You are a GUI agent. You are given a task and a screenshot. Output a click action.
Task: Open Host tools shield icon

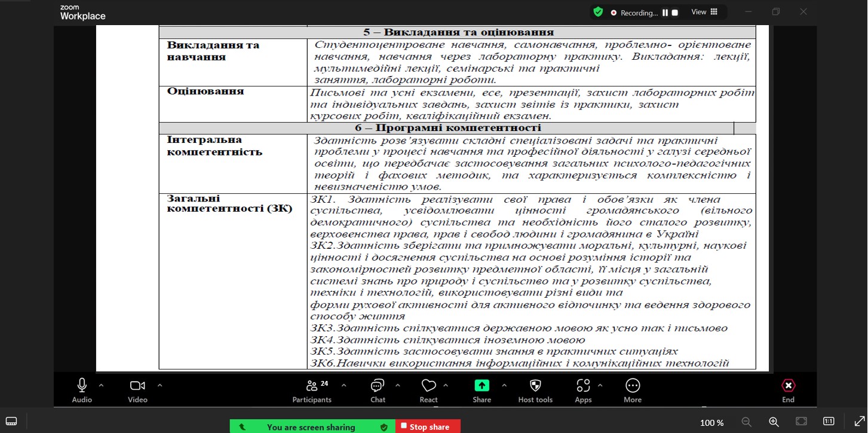coord(535,386)
